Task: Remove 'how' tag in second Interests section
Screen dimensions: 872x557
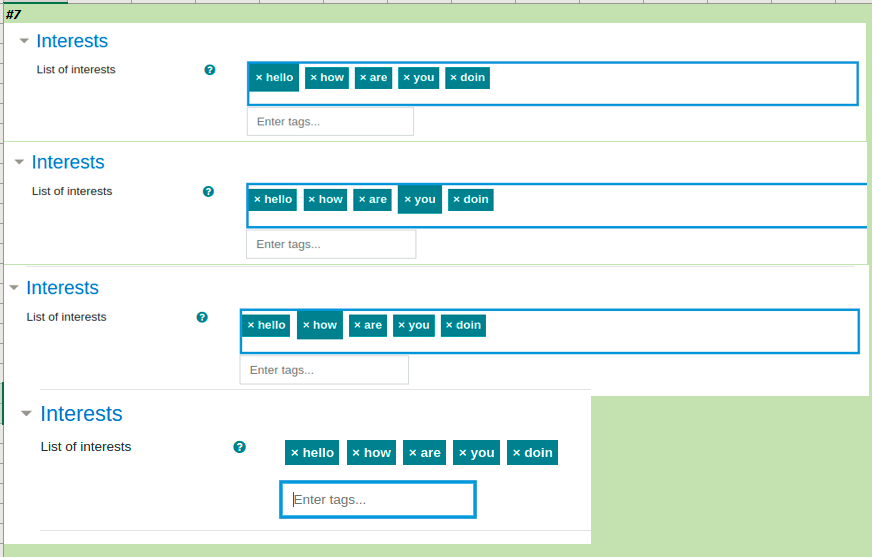Action: 325,200
